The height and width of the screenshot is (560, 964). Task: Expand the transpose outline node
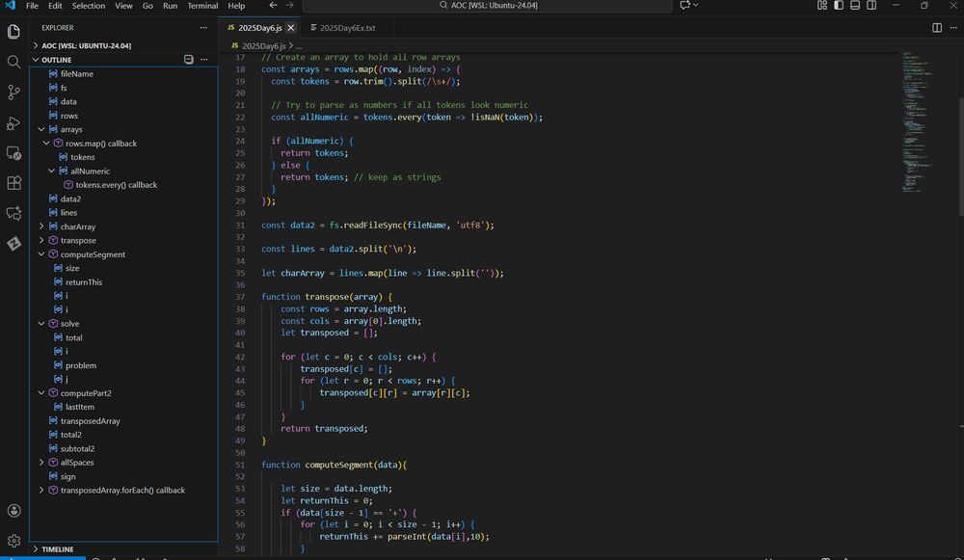pos(40,241)
